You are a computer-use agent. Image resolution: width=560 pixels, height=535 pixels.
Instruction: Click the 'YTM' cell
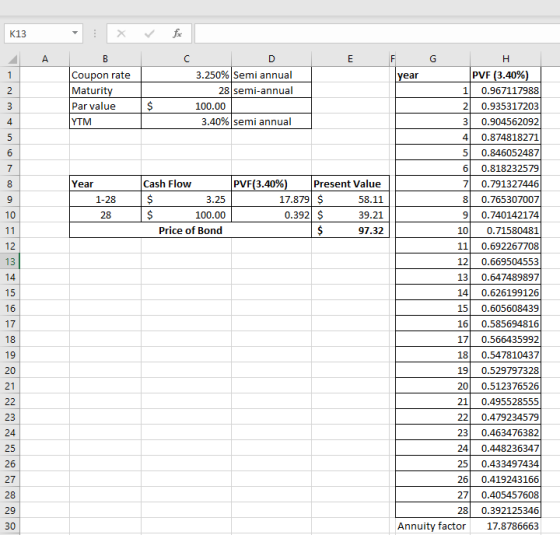pyautogui.click(x=105, y=121)
